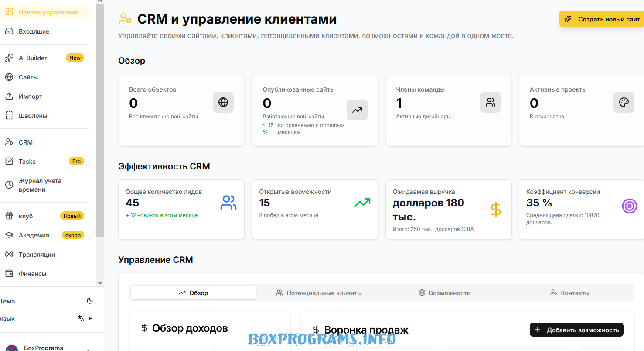Open Шаблоны via the dashed-square icon
Screen dimensions: 644x351
pyautogui.click(x=9, y=116)
